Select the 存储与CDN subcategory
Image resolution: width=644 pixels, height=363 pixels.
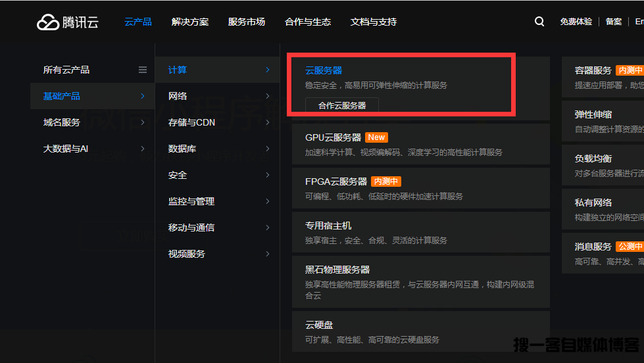coord(191,122)
